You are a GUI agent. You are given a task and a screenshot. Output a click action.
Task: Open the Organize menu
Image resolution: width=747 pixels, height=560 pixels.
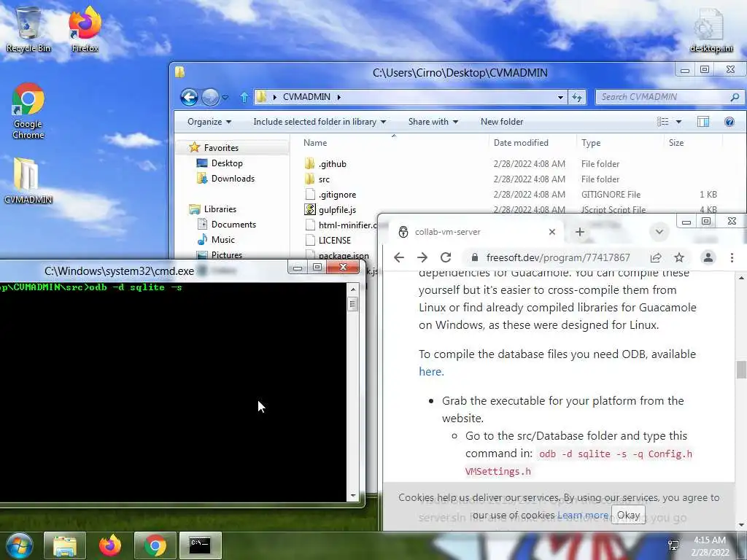coord(209,122)
